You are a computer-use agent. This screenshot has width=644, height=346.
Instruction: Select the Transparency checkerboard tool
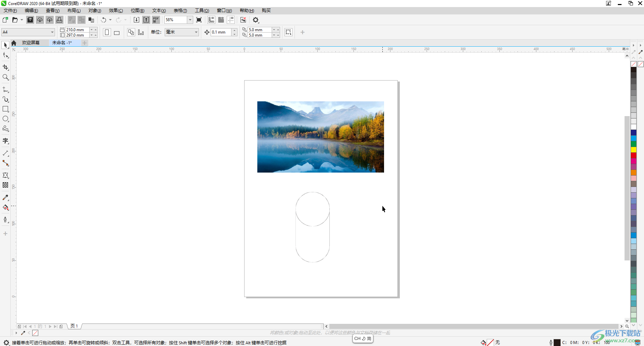point(5,185)
